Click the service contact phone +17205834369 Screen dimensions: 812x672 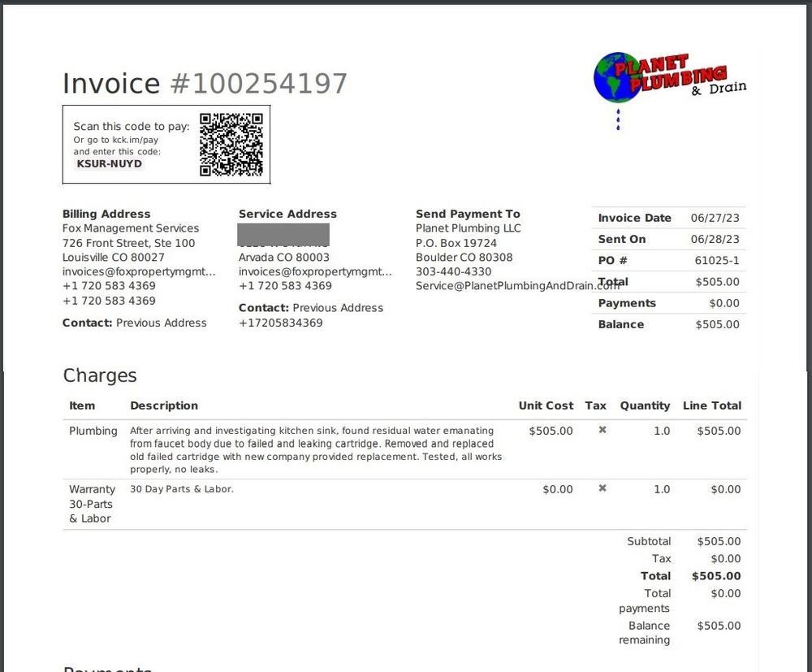pos(280,323)
